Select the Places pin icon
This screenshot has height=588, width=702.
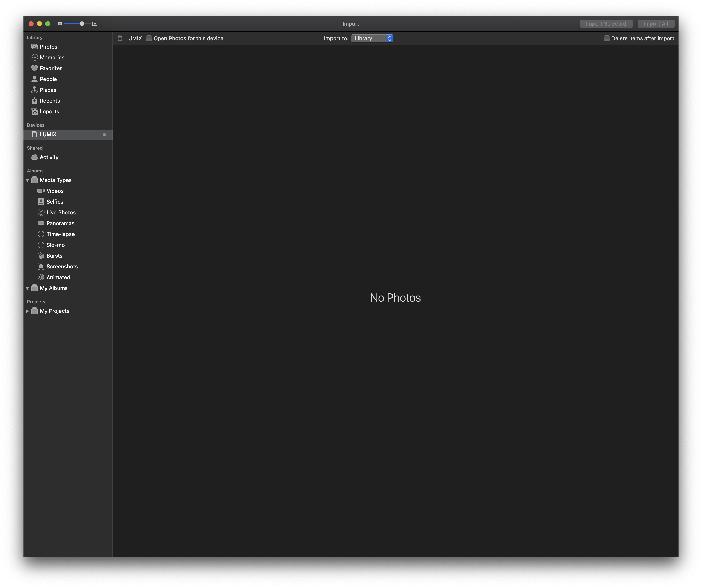click(34, 90)
